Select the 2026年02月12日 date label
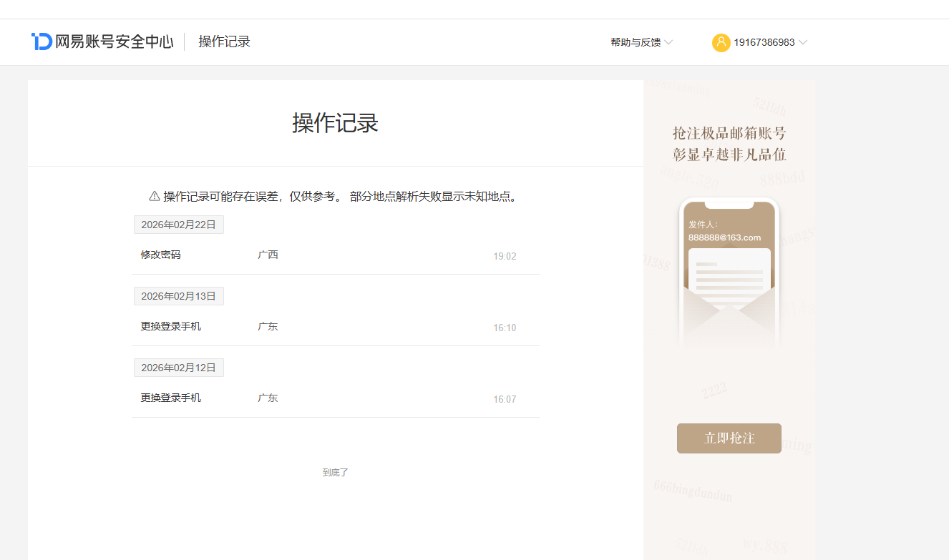This screenshot has height=560, width=949. click(x=179, y=368)
